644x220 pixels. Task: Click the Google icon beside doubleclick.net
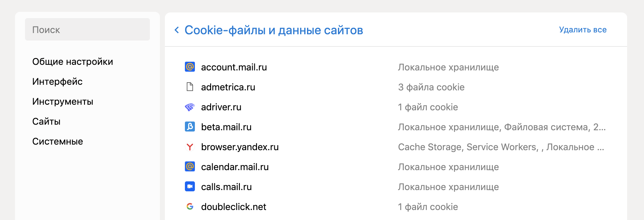190,207
